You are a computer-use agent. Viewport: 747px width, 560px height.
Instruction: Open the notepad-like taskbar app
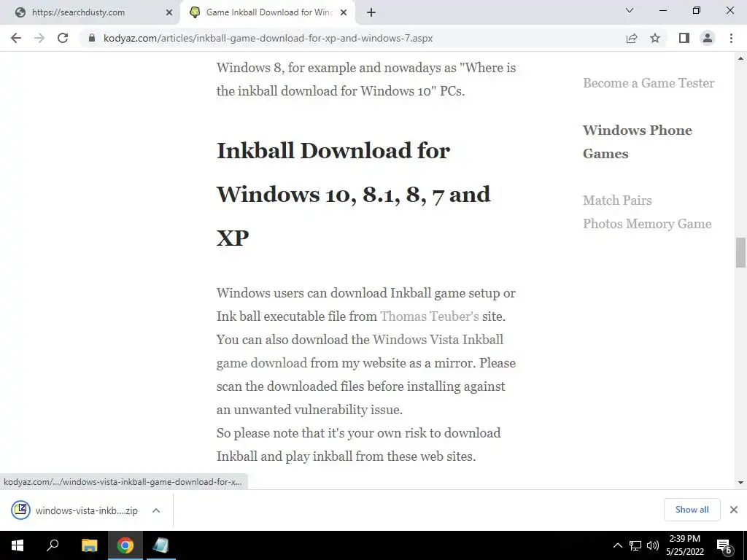tap(160, 545)
